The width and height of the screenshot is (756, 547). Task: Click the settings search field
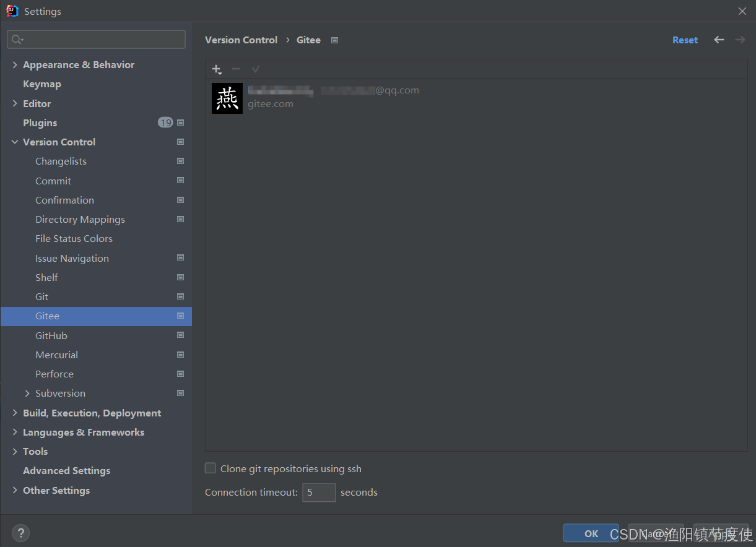click(96, 40)
